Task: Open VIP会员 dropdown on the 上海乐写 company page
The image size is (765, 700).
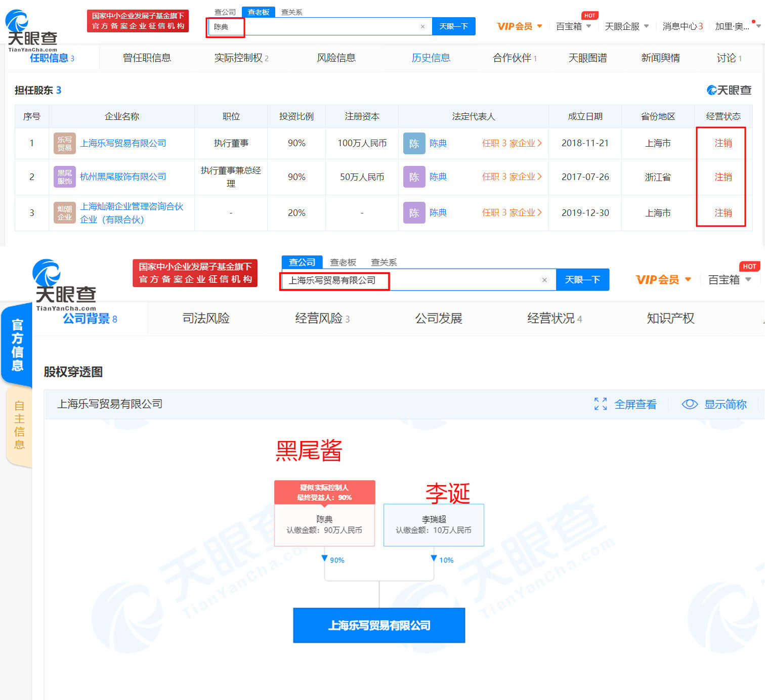Action: (x=663, y=280)
